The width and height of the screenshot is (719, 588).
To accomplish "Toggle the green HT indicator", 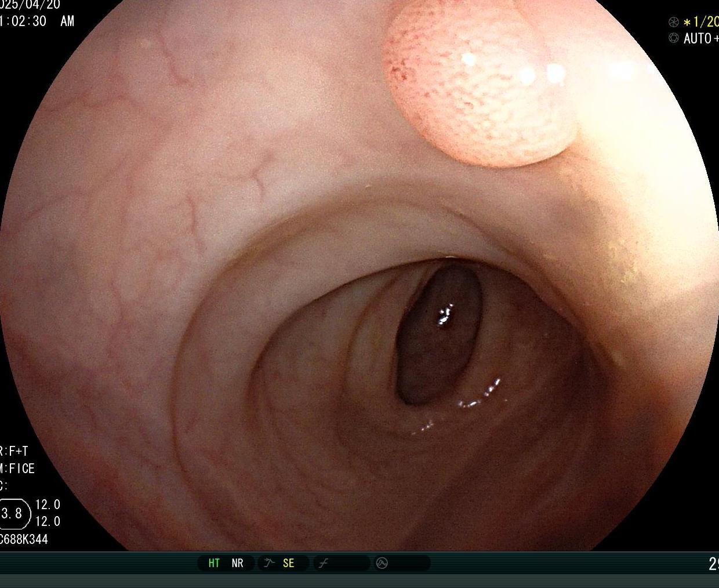I will coord(214,563).
